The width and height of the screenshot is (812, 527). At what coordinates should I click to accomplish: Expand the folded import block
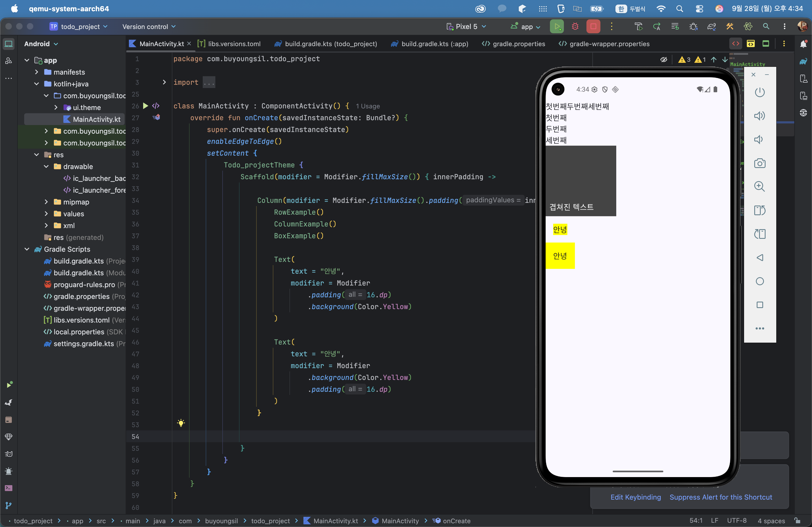[164, 82]
